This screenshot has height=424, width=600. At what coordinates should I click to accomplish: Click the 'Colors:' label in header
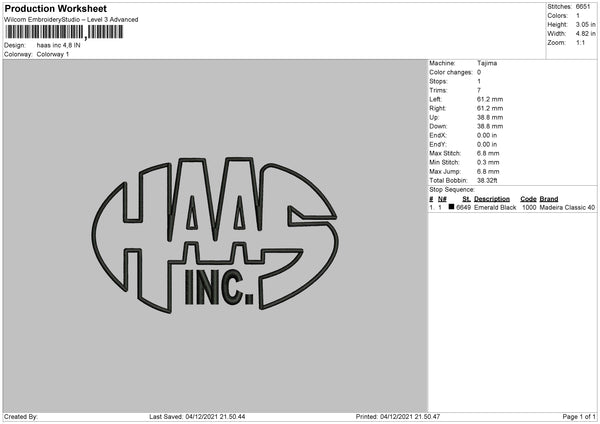[557, 16]
